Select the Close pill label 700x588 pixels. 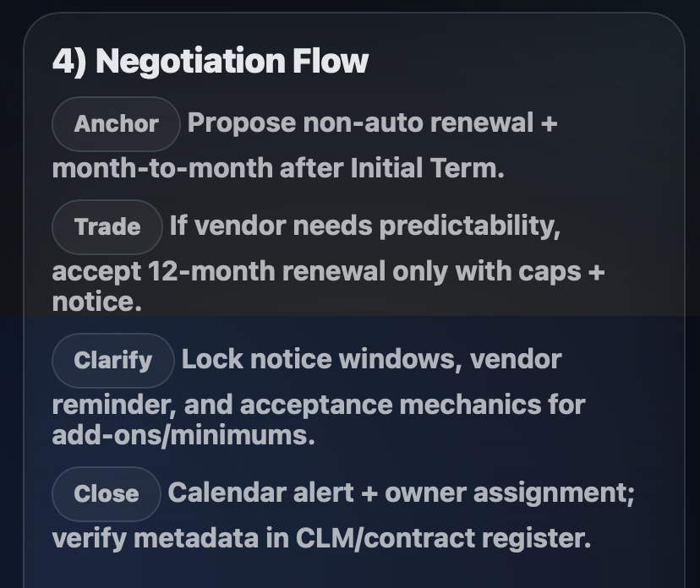[107, 493]
